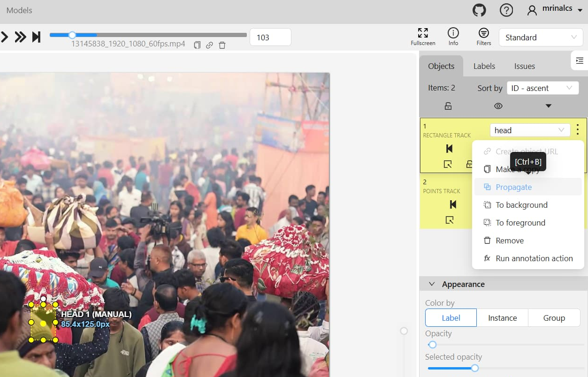
Task: Select Instance color-by option
Action: click(502, 318)
